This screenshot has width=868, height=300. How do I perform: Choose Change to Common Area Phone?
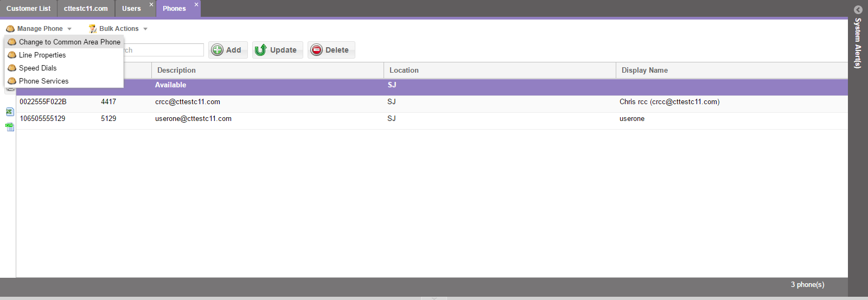64,42
